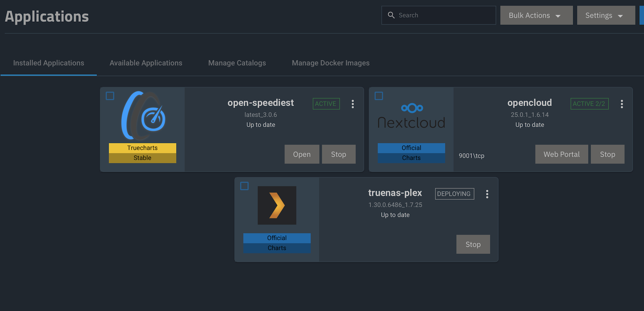Click the open-speediest speedometer app logo

(143, 116)
